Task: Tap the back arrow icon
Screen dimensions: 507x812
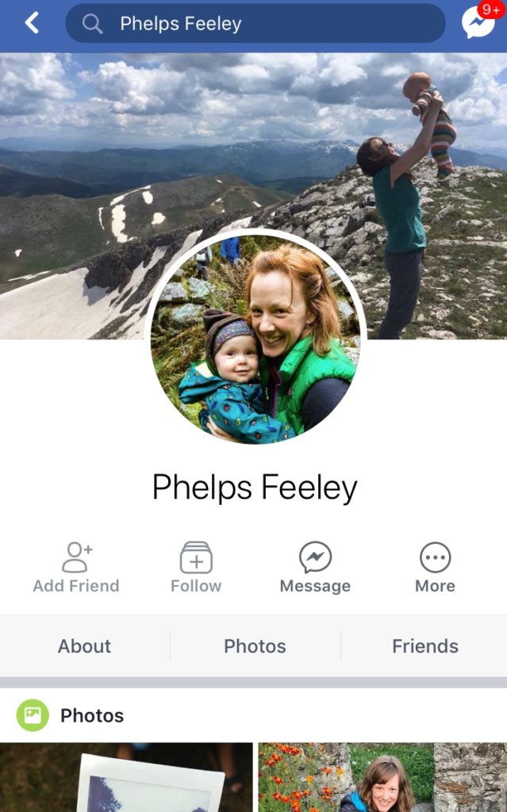Action: 33,23
